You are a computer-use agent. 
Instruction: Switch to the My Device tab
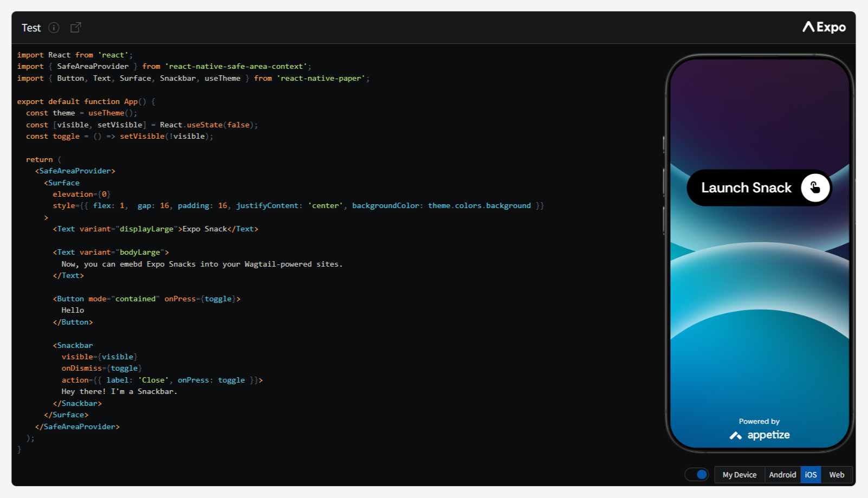tap(740, 475)
